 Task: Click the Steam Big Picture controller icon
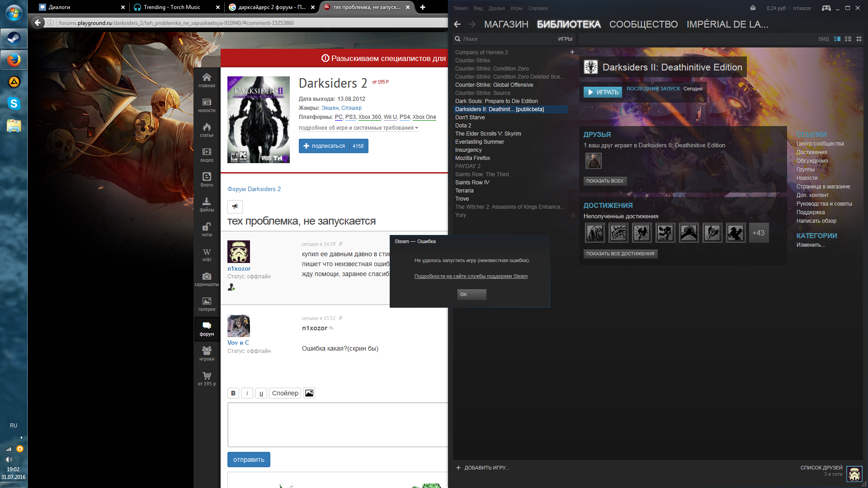(x=826, y=8)
